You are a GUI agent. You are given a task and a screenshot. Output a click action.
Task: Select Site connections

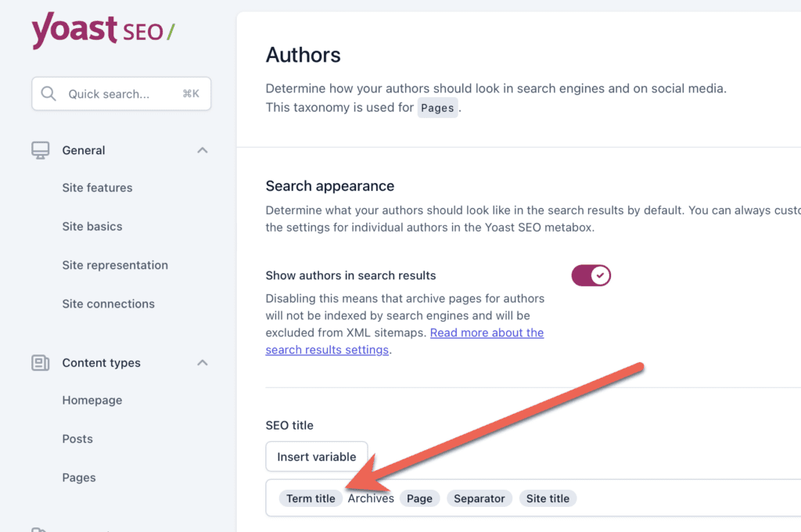pyautogui.click(x=108, y=304)
